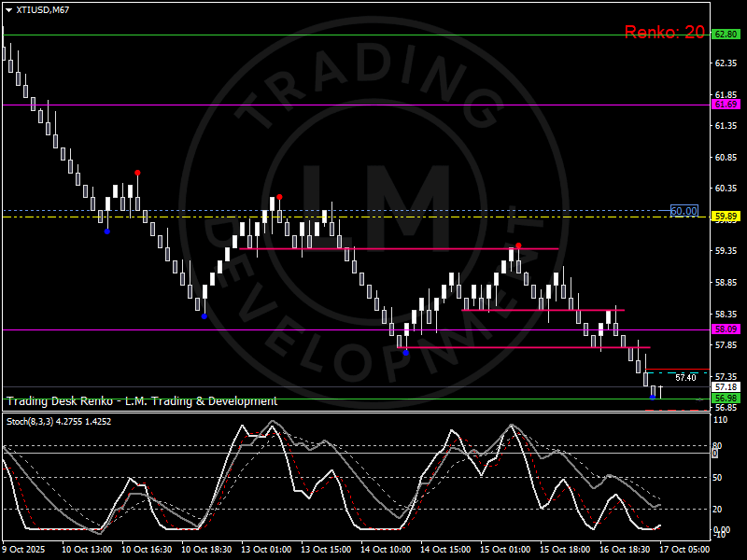Select the green 62.80 price level tag

[726, 35]
